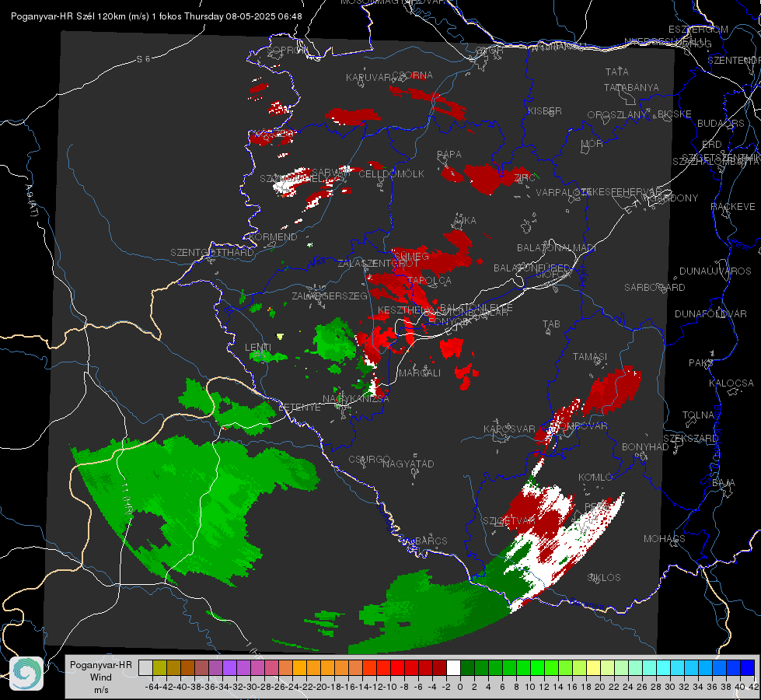Click the KAPUVÁR city label
The image size is (761, 700).
tap(368, 78)
